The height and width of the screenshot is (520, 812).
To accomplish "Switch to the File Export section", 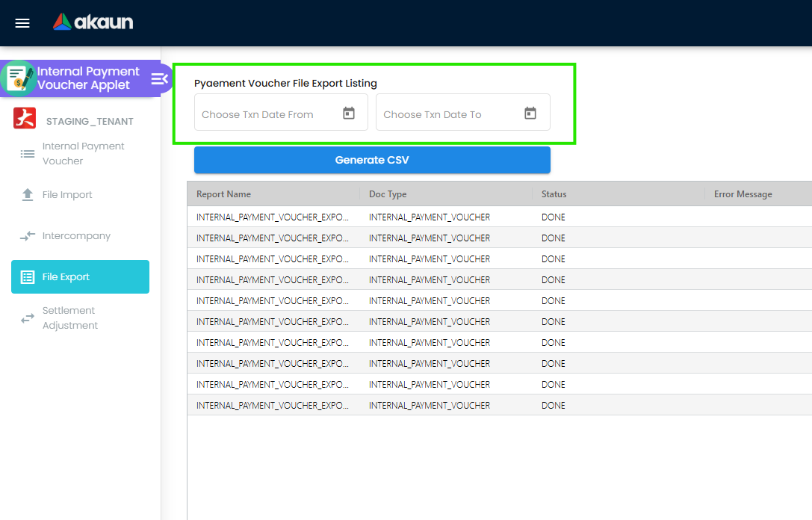I will tap(80, 276).
